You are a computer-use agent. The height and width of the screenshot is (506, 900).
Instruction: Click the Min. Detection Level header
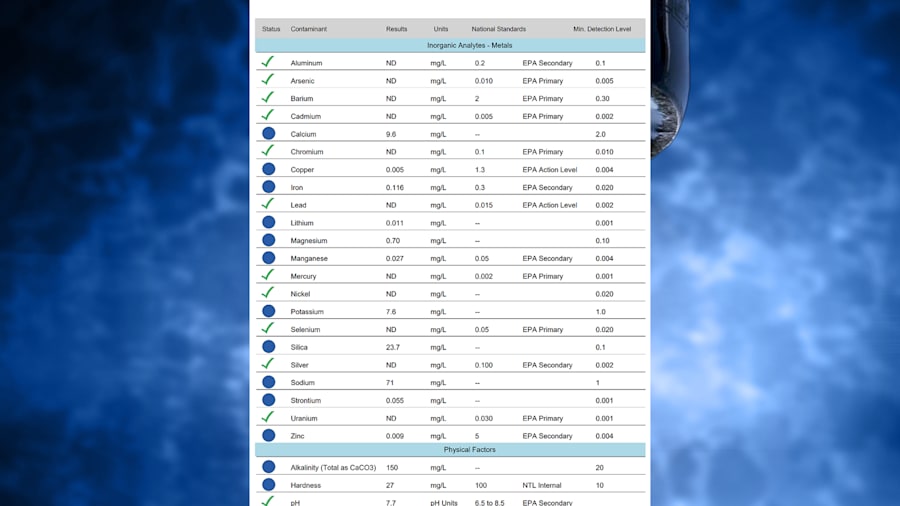pyautogui.click(x=602, y=29)
